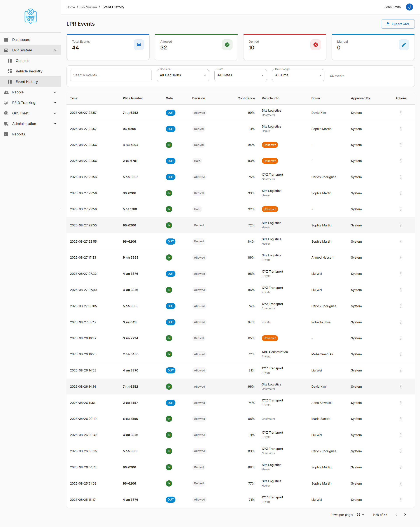The width and height of the screenshot is (420, 527).
Task: Expand the RFID Tracking menu
Action: (55, 103)
